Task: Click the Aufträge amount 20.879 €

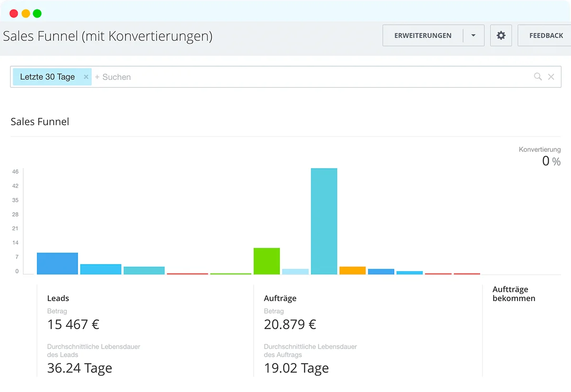Action: click(290, 324)
